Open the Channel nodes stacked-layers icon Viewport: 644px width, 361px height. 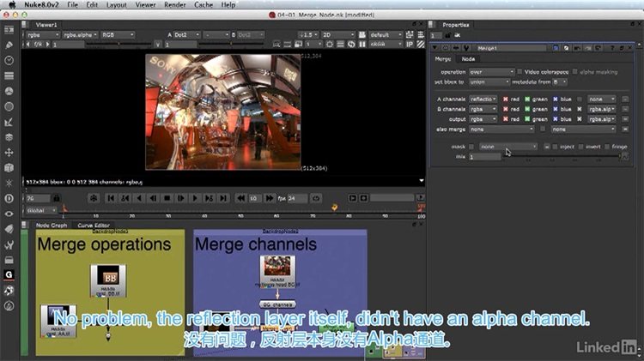9,76
